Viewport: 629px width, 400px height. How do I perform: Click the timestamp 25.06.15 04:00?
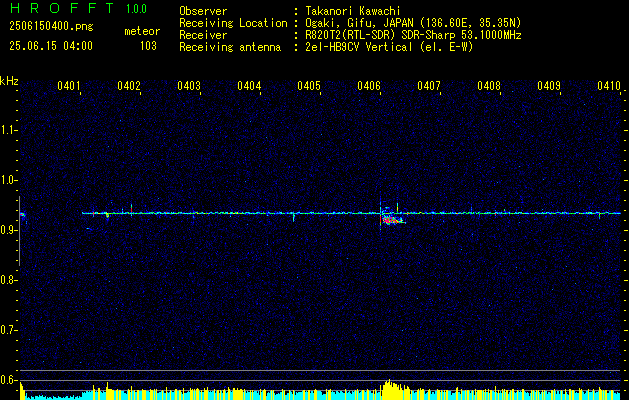(51, 46)
